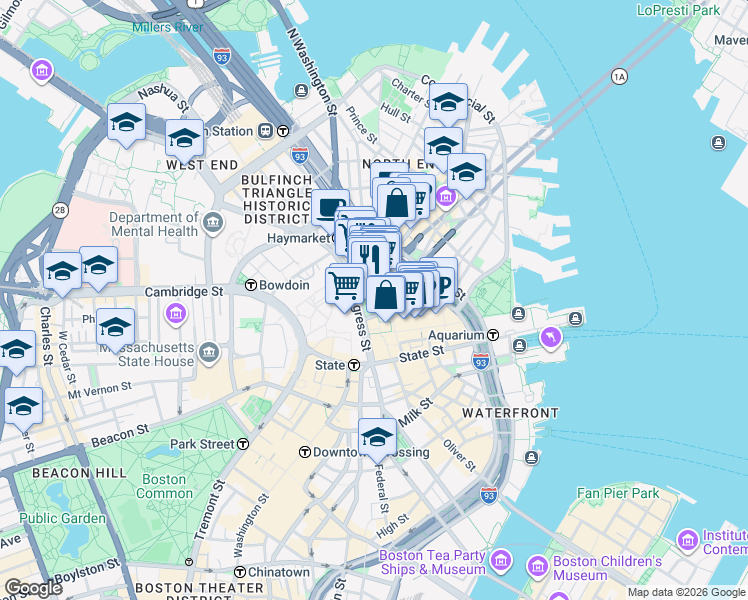Click the school marker at Downtown Crossing

click(x=377, y=440)
